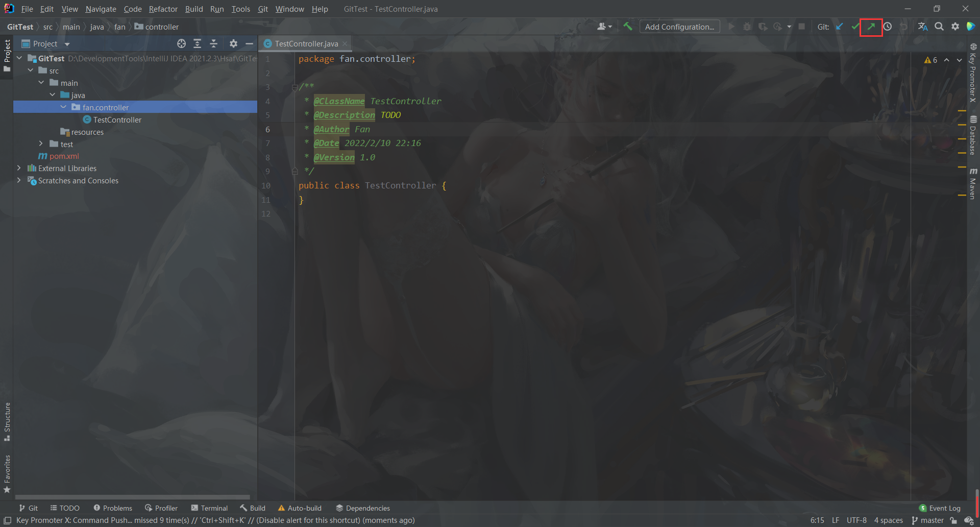Image resolution: width=980 pixels, height=527 pixels.
Task: Toggle the Project tool window side tab
Action: click(7, 55)
